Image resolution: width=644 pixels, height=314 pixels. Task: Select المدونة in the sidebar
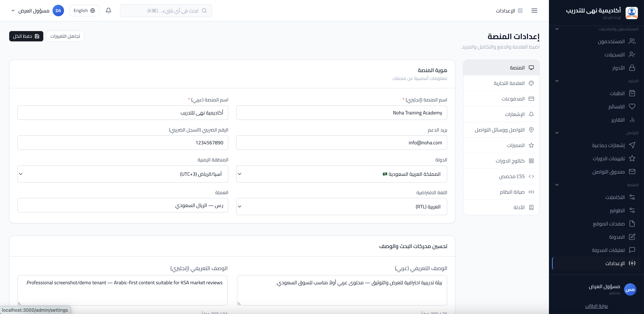click(596, 237)
